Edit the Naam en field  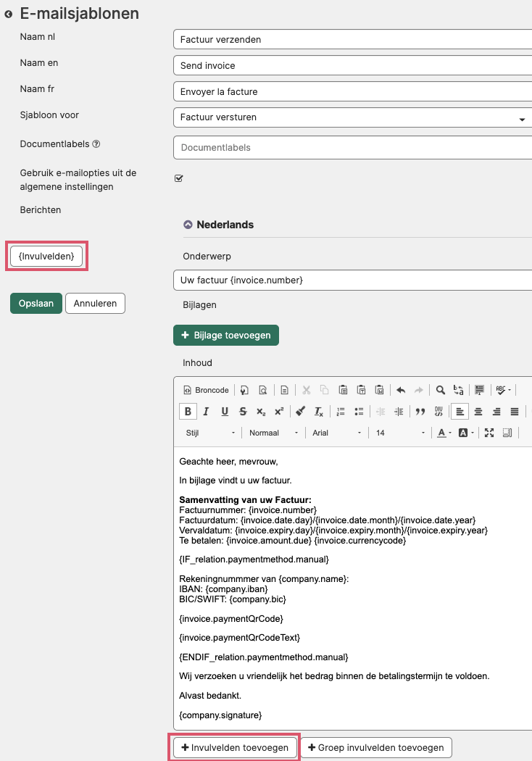[352, 65]
